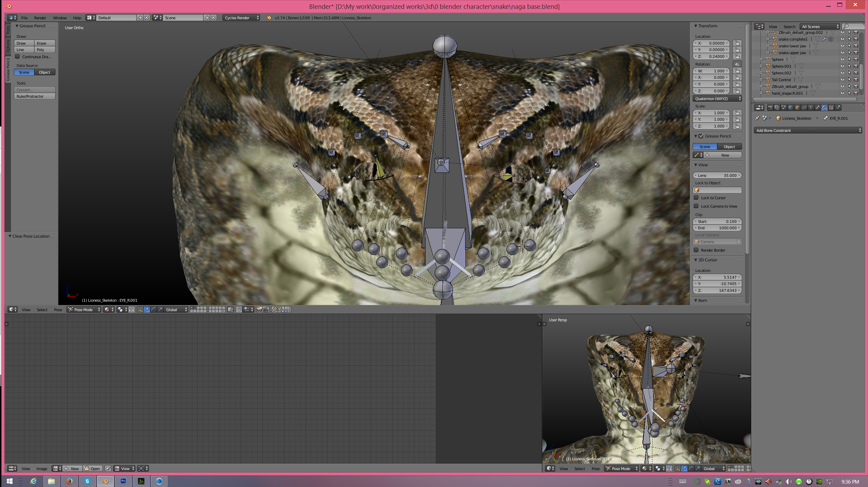Open the Pose menu in main viewport header
This screenshot has width=868, height=487.
[x=58, y=309]
